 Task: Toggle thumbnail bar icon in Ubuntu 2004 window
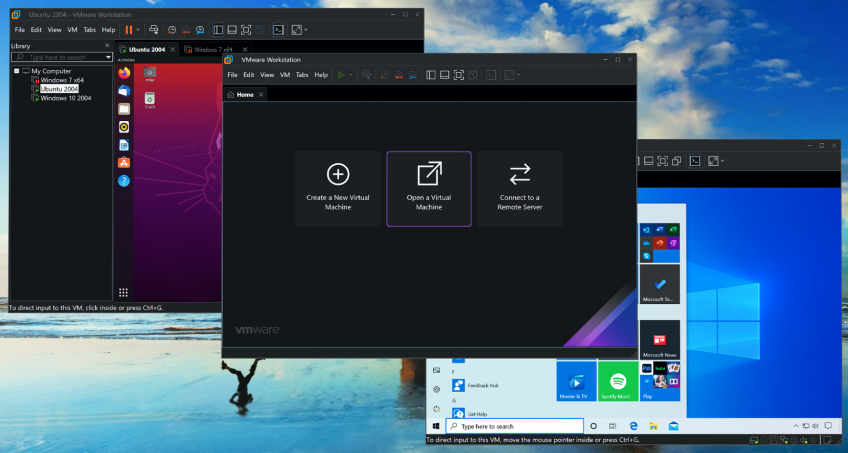click(232, 30)
